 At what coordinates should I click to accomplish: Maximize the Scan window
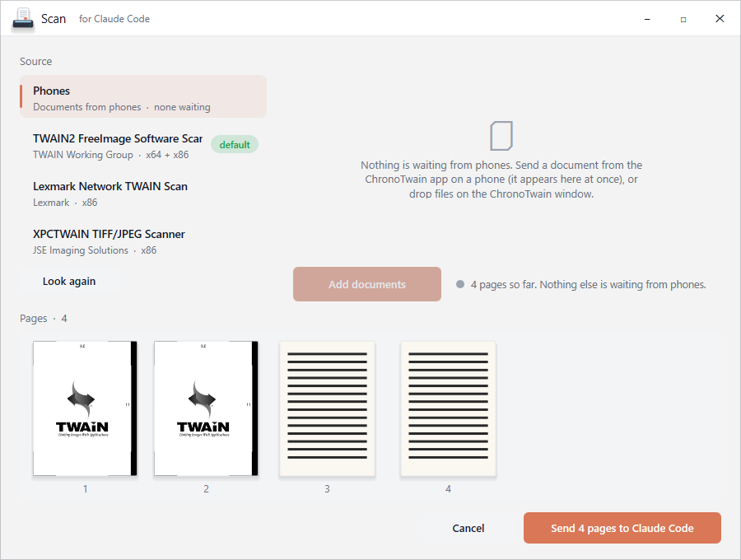pyautogui.click(x=683, y=19)
